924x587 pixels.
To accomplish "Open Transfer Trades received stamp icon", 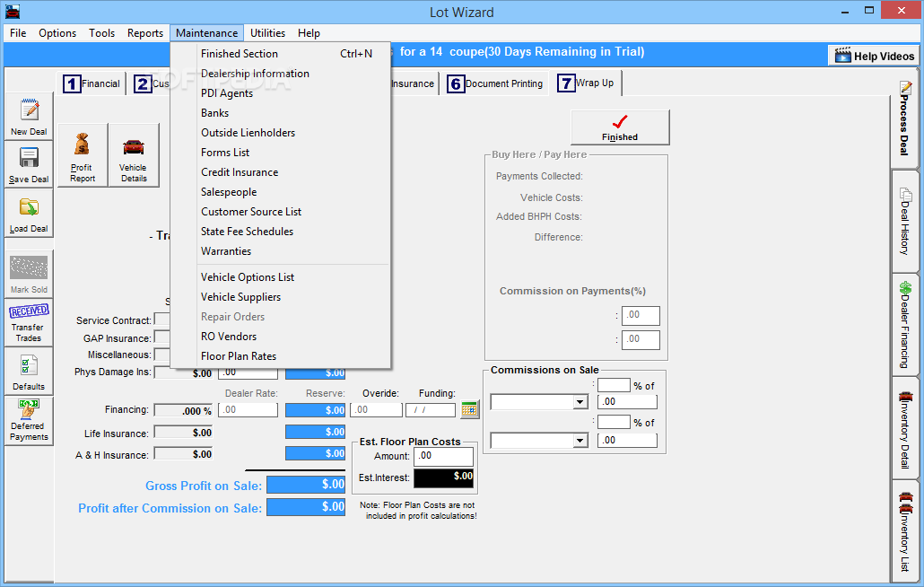I will click(x=29, y=311).
